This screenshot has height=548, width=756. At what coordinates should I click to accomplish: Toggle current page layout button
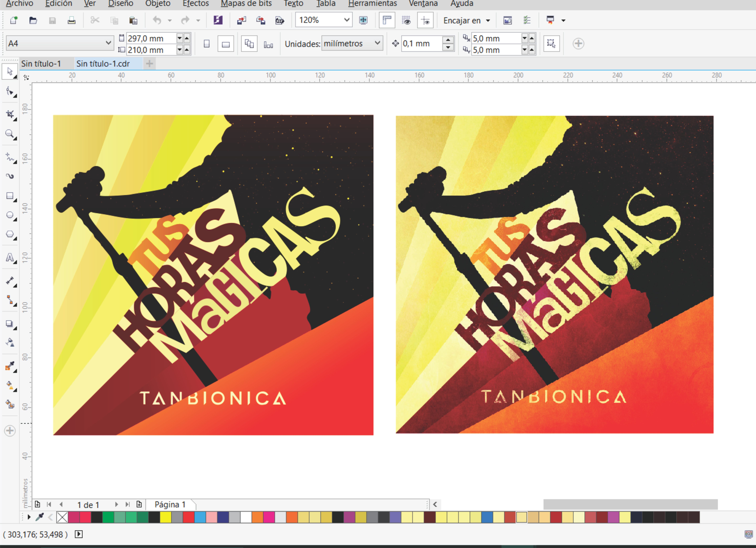point(268,44)
